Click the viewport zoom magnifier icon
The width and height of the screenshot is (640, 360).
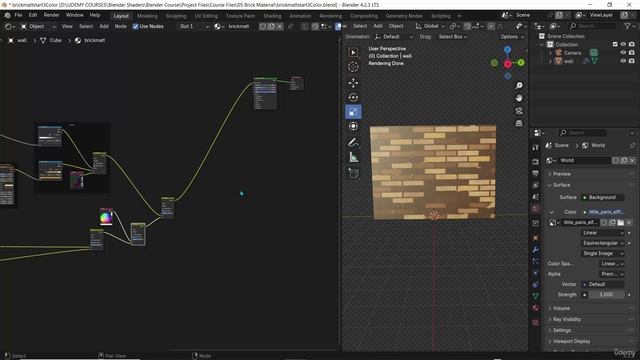point(519,86)
